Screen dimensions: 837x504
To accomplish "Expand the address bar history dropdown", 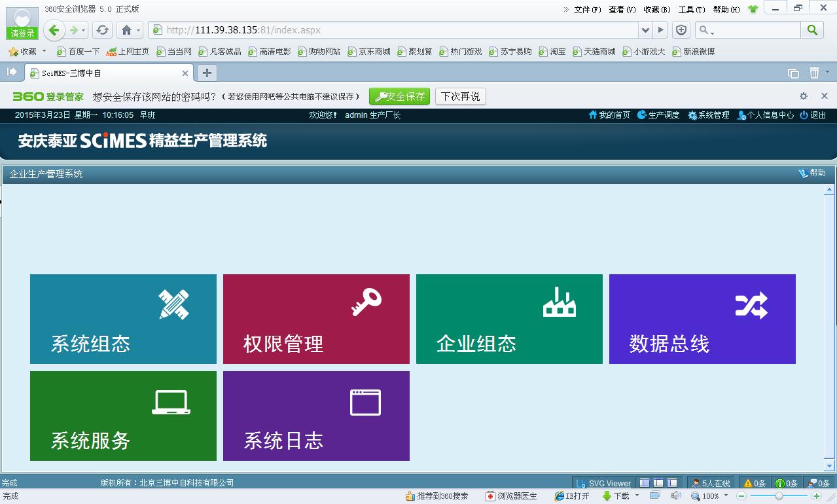I will point(646,30).
